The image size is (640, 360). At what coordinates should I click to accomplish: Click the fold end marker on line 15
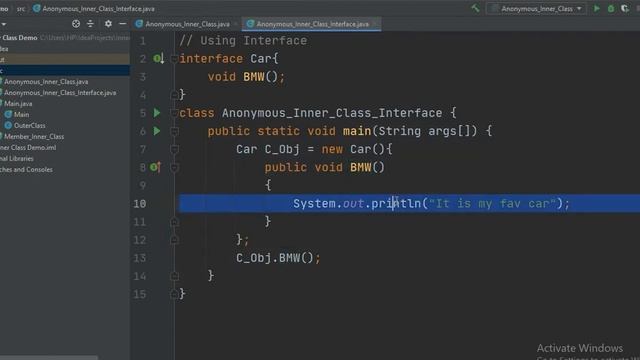click(x=174, y=294)
